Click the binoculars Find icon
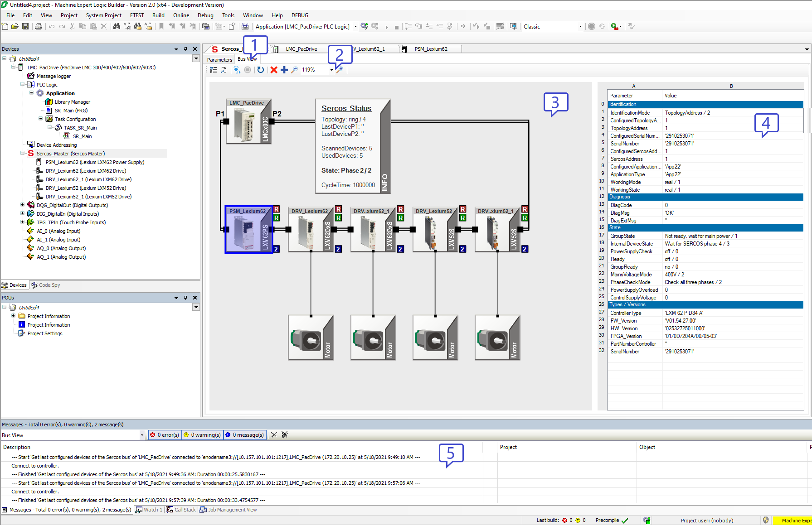Viewport: 812px width, 526px height. coord(117,27)
